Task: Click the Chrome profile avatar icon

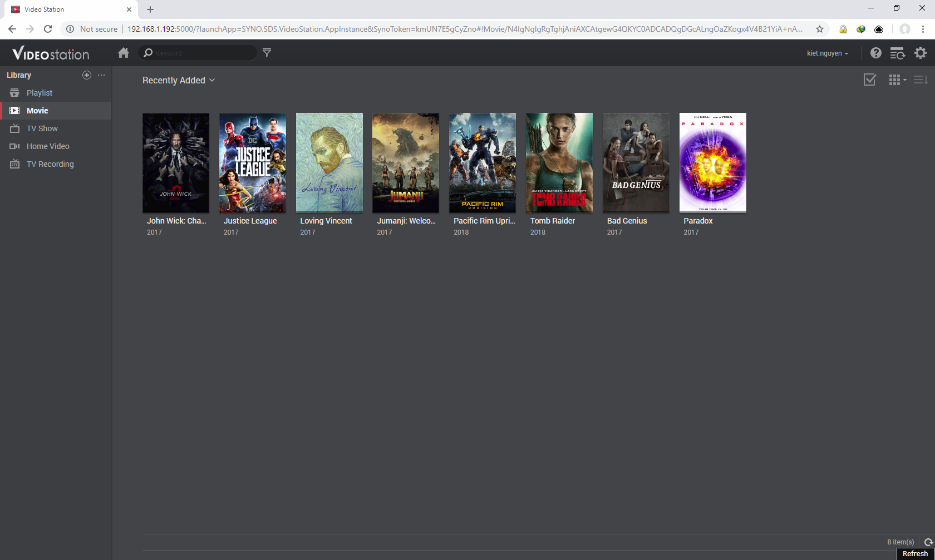Action: (x=905, y=29)
